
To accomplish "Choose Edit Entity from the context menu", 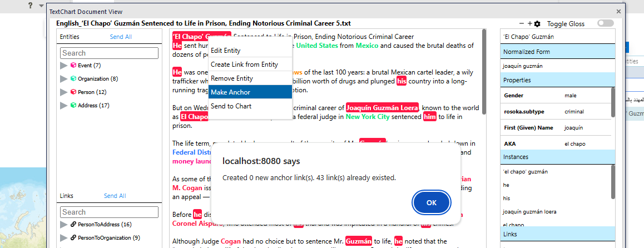I will click(250, 51).
